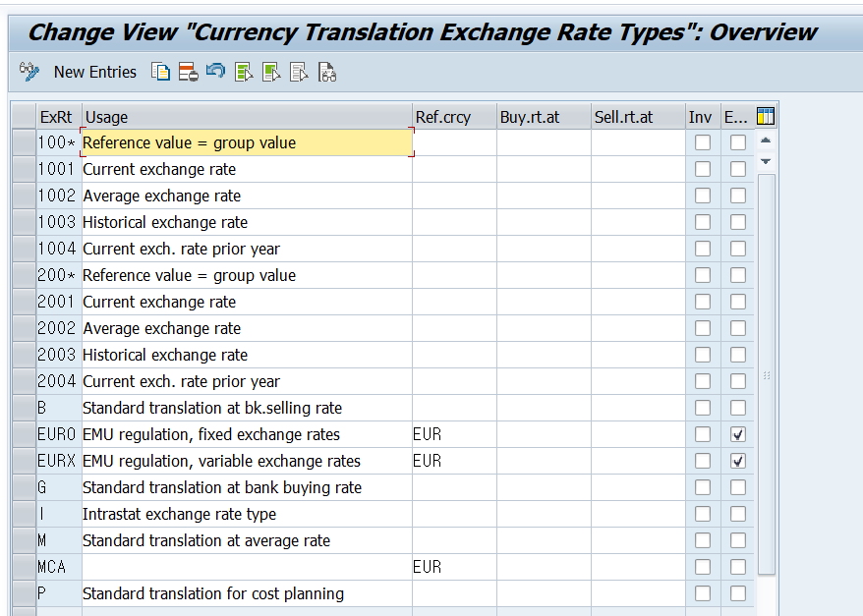Screen dimensions: 863x616
Task: Click 'EMU regulation, variable exchange rates'
Action: (221, 461)
